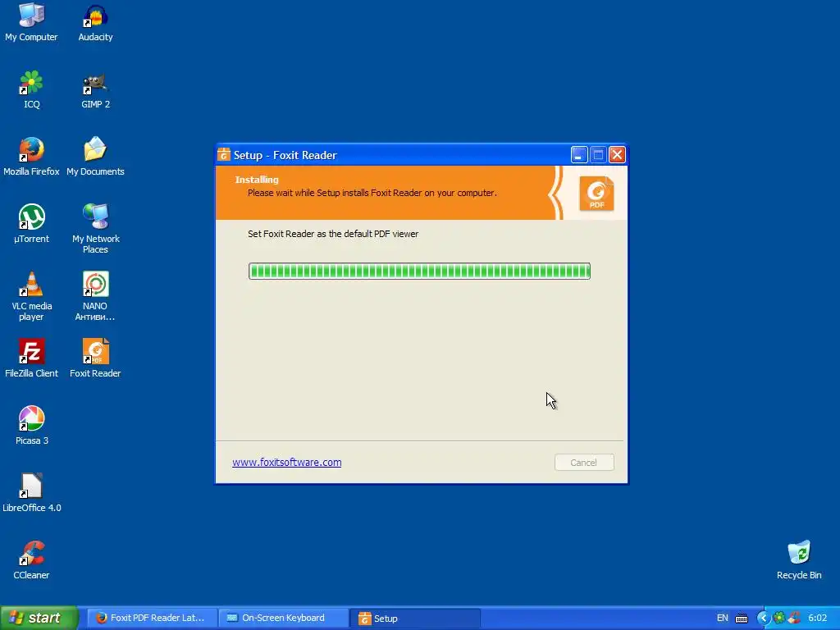Click "Set Foxit Reader as the default PDF viewer" text
Image resolution: width=840 pixels, height=630 pixels.
pyautogui.click(x=333, y=234)
